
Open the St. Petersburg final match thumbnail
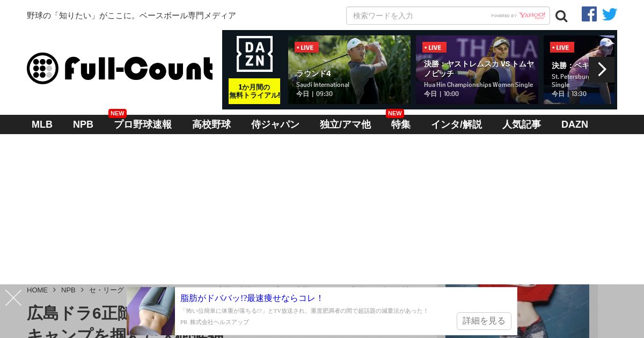[x=579, y=70]
